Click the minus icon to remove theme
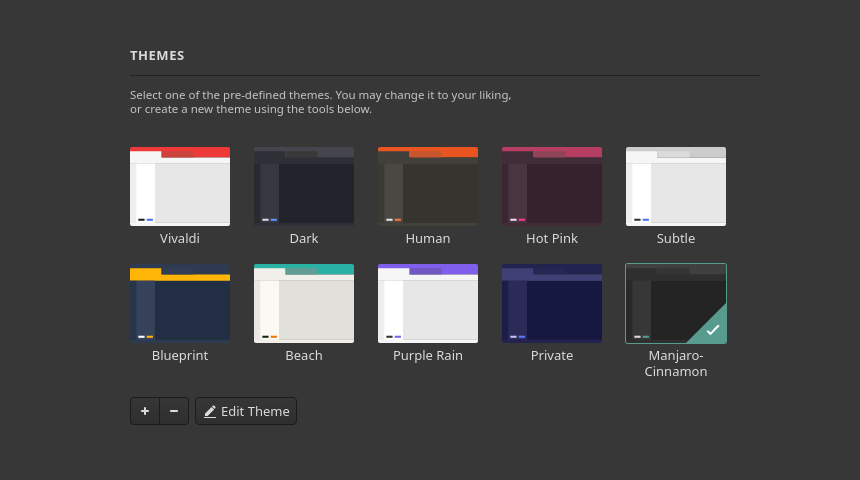The width and height of the screenshot is (860, 480). click(x=174, y=411)
